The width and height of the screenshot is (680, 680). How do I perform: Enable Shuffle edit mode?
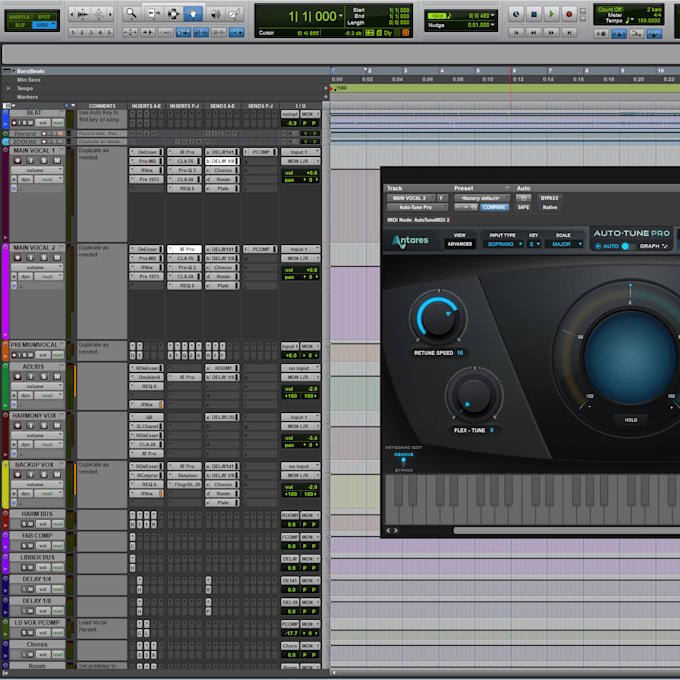[20, 17]
